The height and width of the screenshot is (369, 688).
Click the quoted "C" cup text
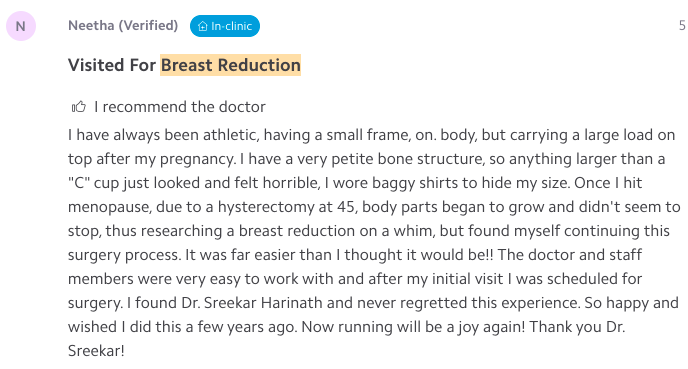tap(93, 183)
